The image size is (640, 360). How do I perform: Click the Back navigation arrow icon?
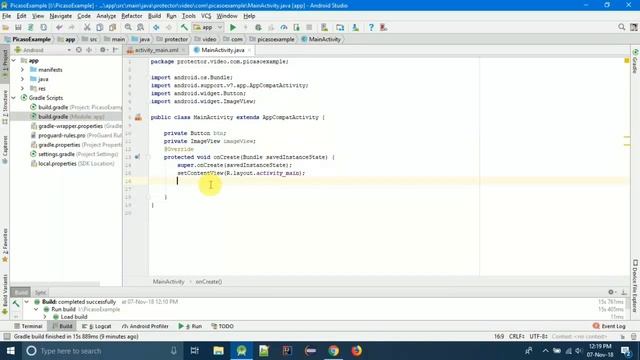(156, 27)
